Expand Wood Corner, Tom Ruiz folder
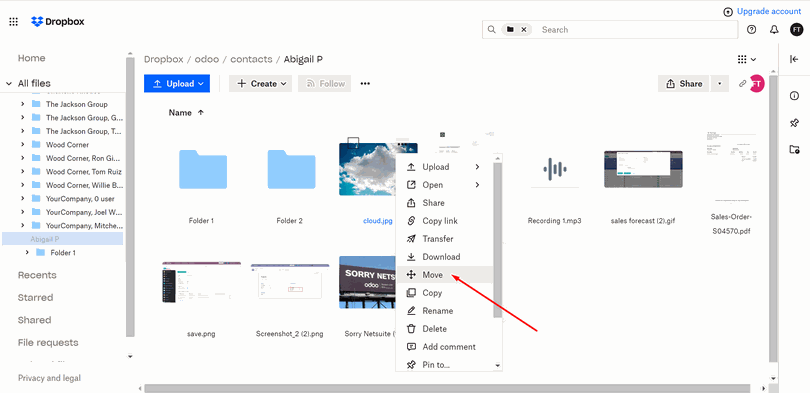The width and height of the screenshot is (810, 393). coord(22,171)
